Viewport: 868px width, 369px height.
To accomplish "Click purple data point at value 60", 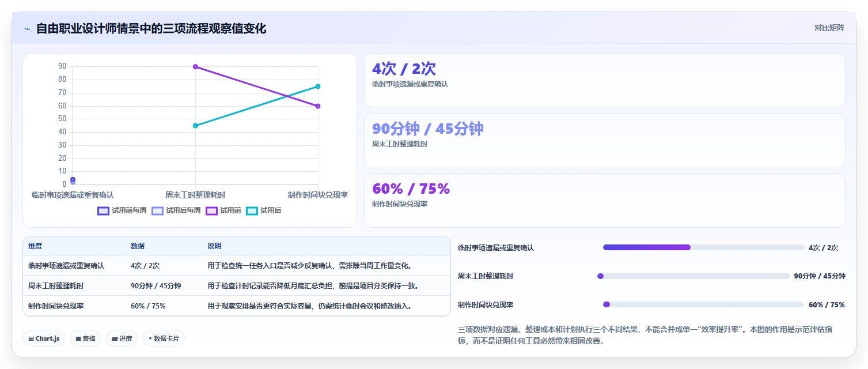I will (x=318, y=106).
